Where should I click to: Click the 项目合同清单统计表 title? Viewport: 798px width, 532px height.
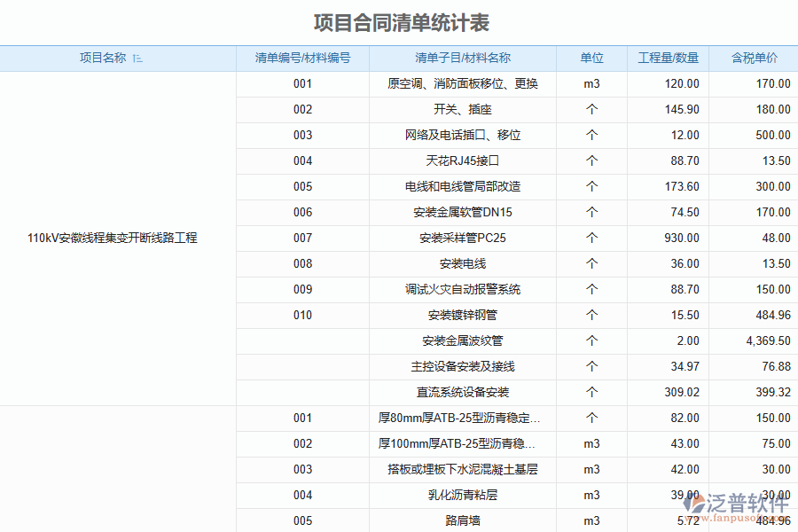coord(401,22)
